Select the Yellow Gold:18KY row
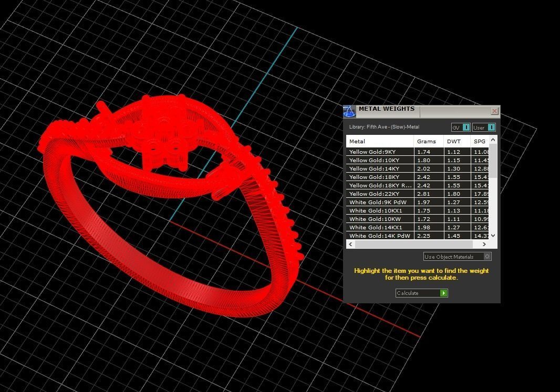The width and height of the screenshot is (560, 392). [x=418, y=177]
